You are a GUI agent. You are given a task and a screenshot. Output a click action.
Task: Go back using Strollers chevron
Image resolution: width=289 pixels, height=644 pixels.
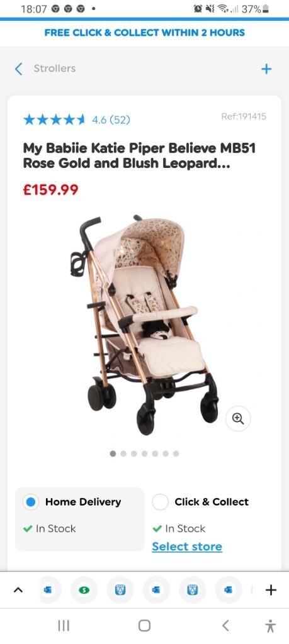[18, 69]
